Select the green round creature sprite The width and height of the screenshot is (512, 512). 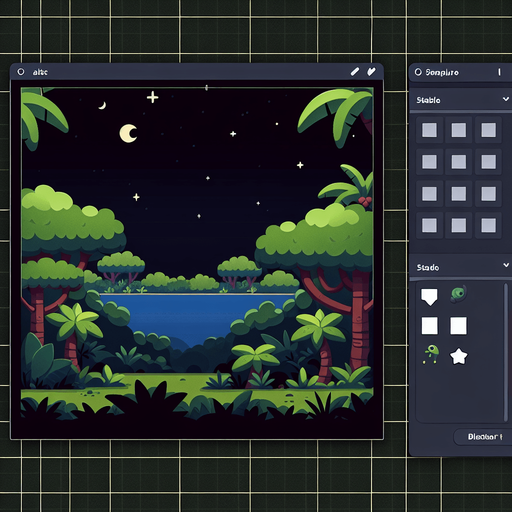(458, 294)
